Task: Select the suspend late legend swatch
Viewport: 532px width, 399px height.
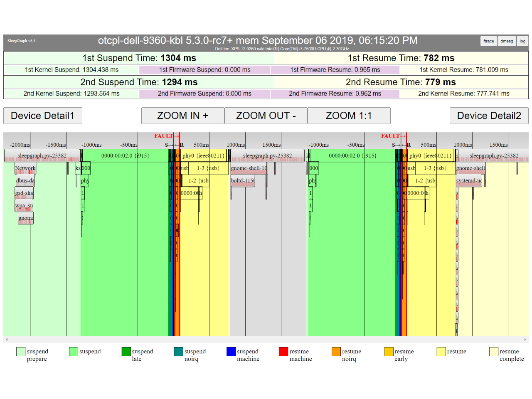Action: [126, 352]
